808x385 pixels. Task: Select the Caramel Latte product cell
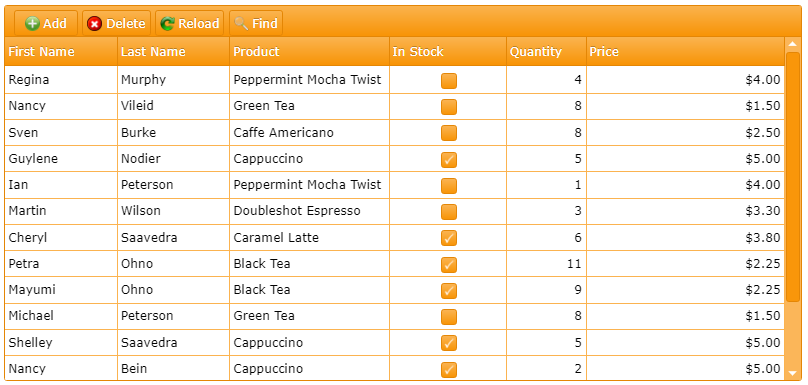pos(309,238)
